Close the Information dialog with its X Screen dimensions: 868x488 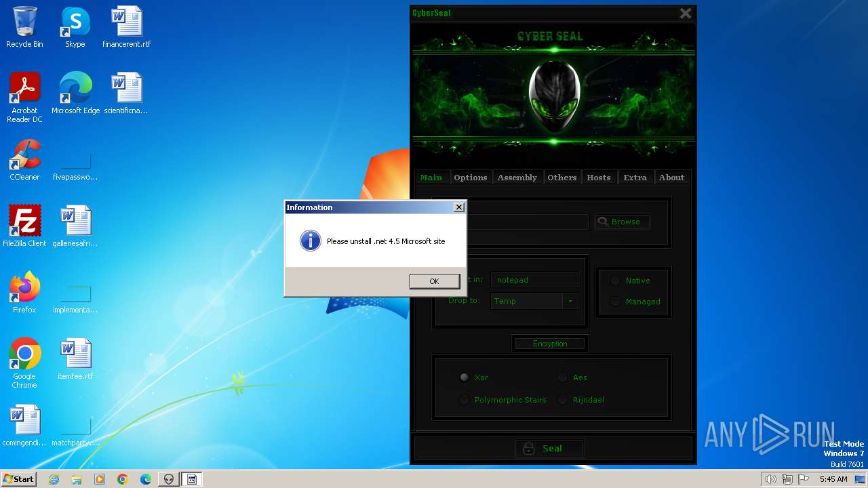coord(459,207)
